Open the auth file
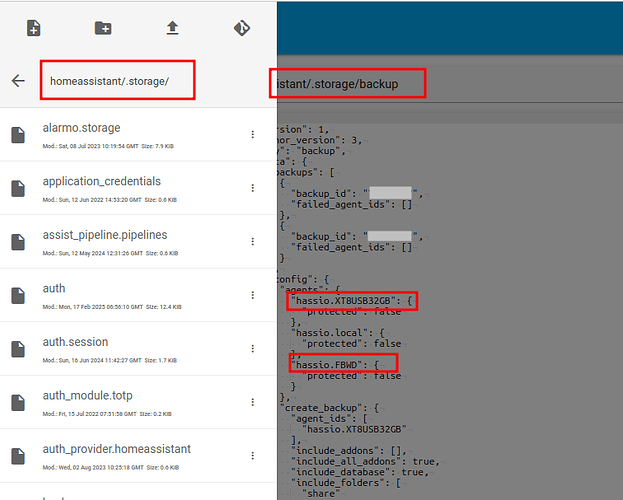The image size is (623, 500). (x=138, y=295)
